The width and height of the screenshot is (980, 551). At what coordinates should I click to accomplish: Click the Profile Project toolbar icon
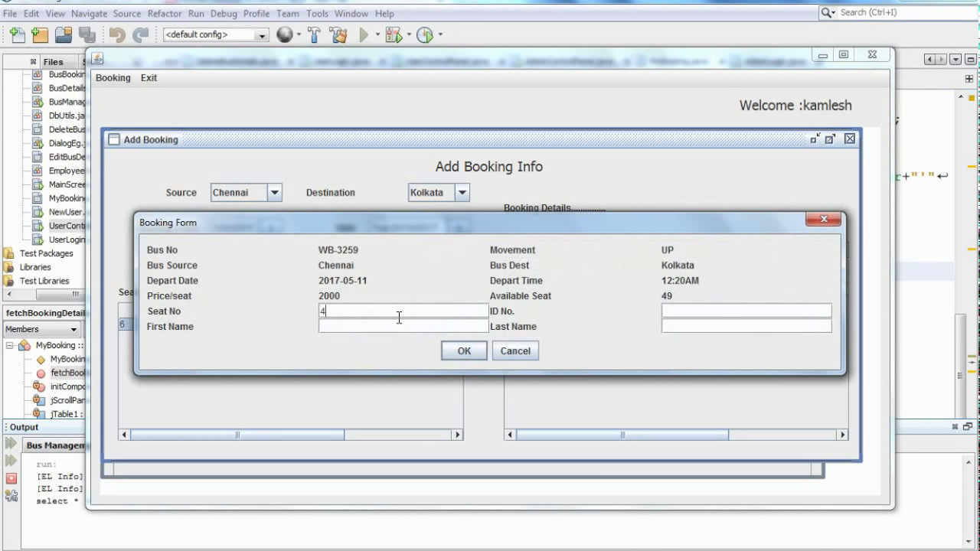point(425,34)
